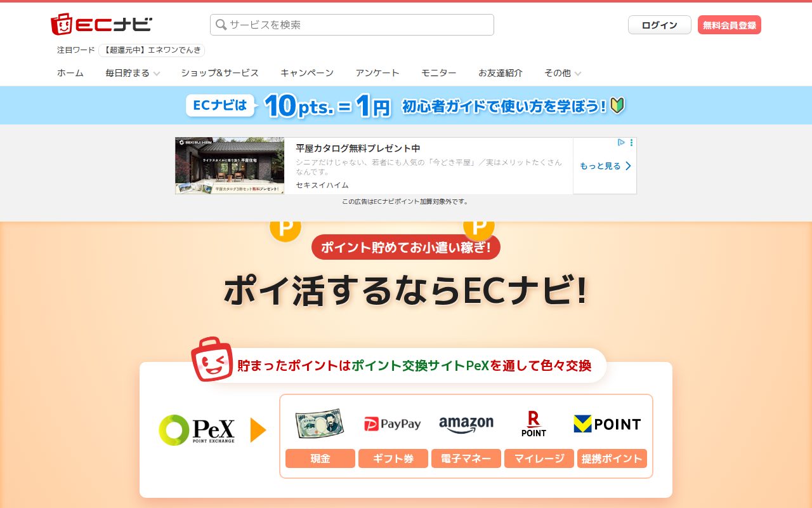Select the 電子マネー label
This screenshot has width=812, height=508.
coord(466,458)
